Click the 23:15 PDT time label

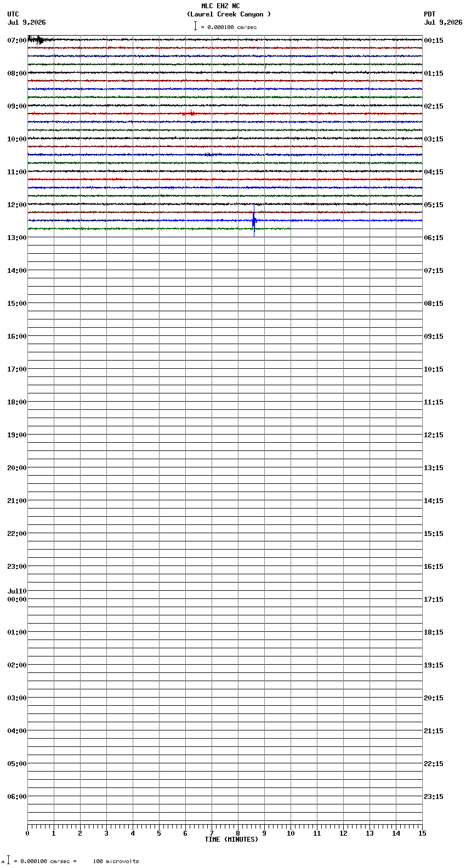(434, 797)
